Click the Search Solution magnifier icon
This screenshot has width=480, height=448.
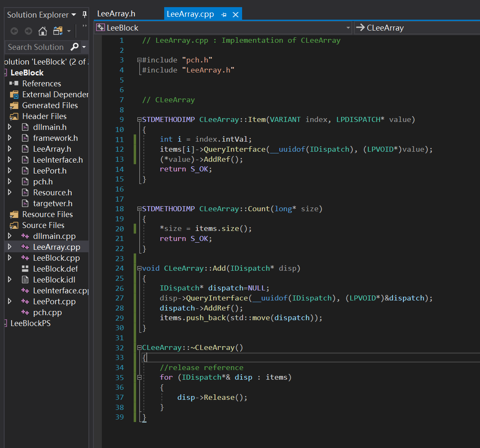pyautogui.click(x=75, y=47)
